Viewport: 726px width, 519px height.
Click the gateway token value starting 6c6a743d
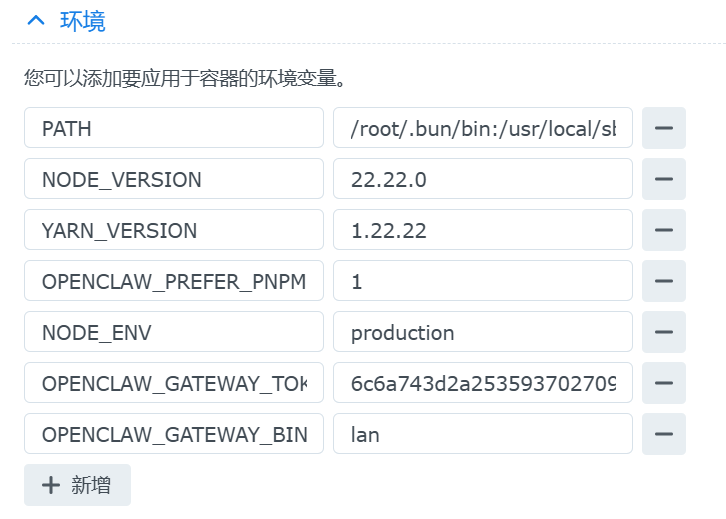coord(483,383)
